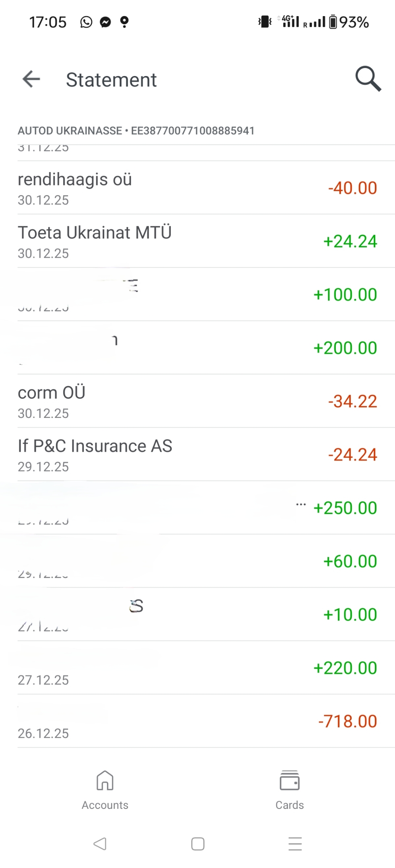
Task: Tap the back arrow in the Statement header
Action: 31,79
